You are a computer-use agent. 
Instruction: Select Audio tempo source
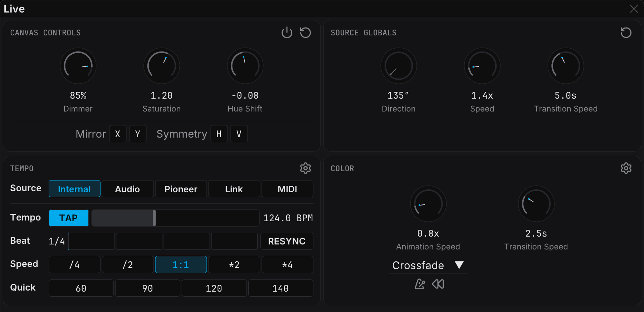click(x=128, y=189)
